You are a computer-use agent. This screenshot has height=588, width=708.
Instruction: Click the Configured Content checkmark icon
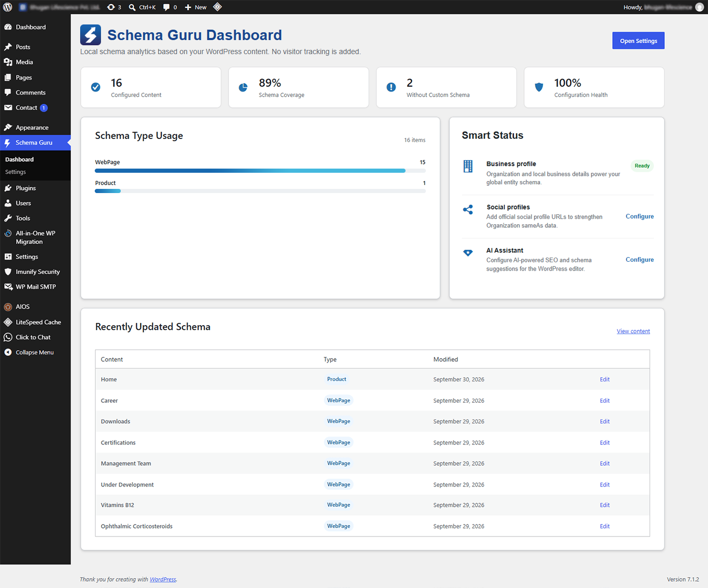click(96, 87)
